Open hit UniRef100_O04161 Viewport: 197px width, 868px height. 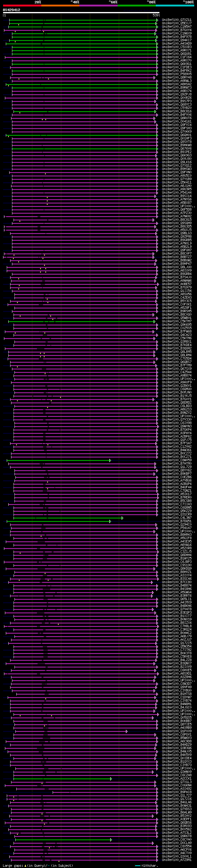tap(177, 121)
